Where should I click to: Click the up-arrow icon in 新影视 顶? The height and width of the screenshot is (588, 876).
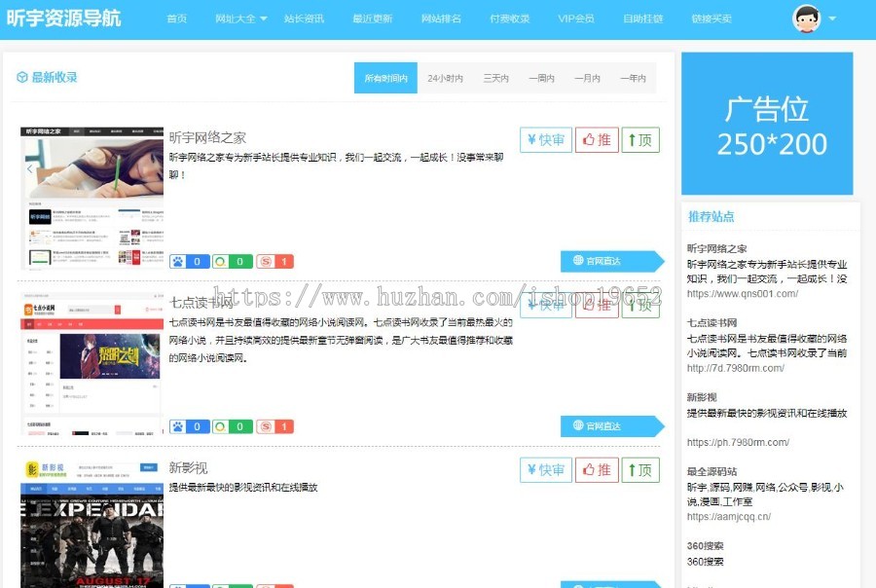pos(632,469)
